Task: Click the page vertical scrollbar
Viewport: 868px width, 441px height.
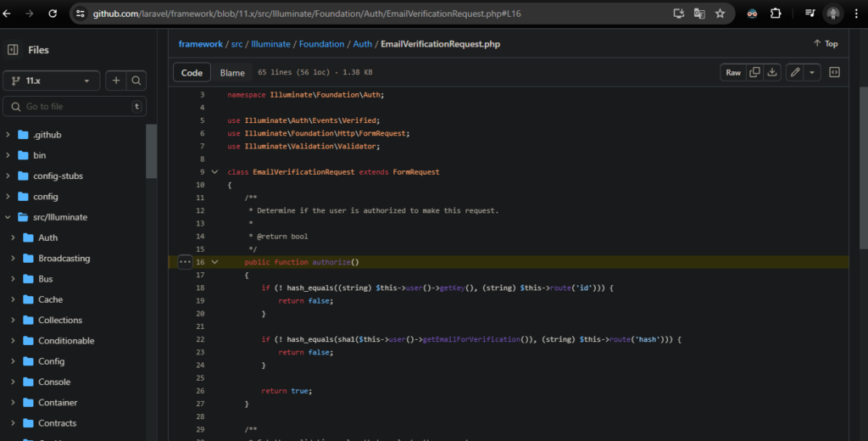Action: [x=863, y=169]
